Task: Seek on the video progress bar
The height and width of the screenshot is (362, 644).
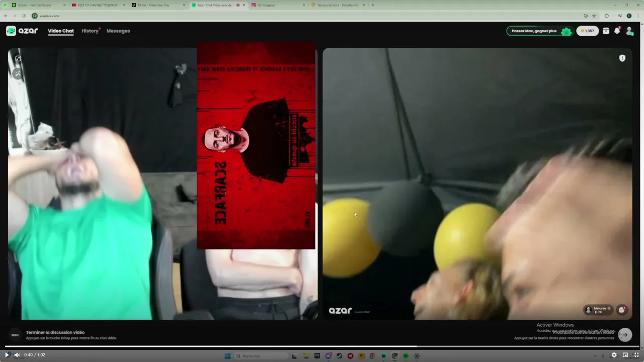Action: (x=322, y=346)
